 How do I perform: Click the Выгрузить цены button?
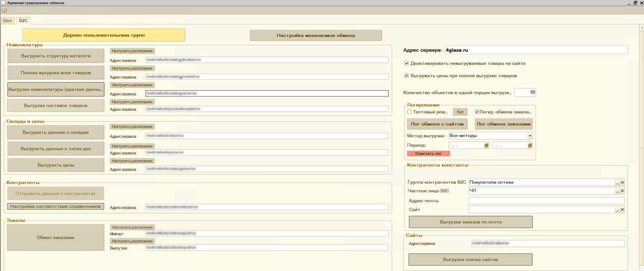tap(56, 165)
